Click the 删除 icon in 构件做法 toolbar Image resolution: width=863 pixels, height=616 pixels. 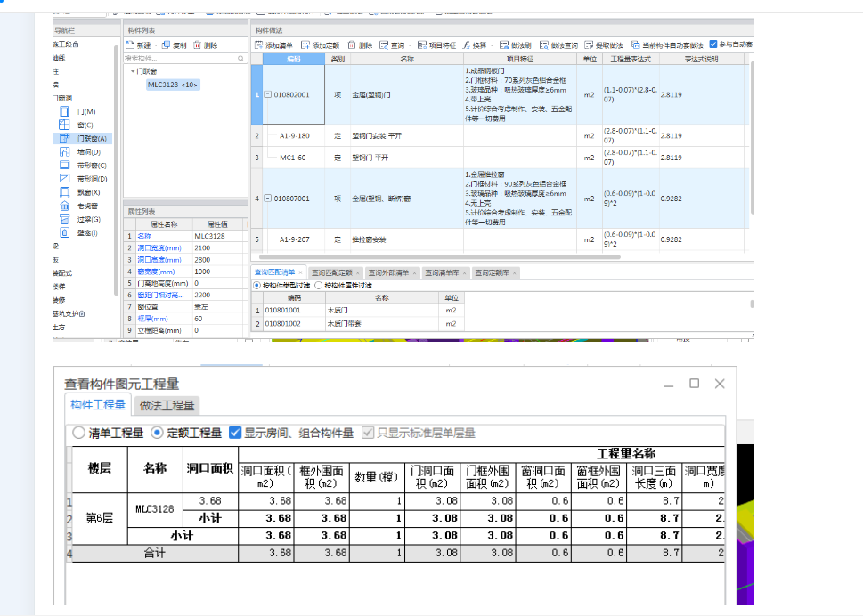(352, 45)
